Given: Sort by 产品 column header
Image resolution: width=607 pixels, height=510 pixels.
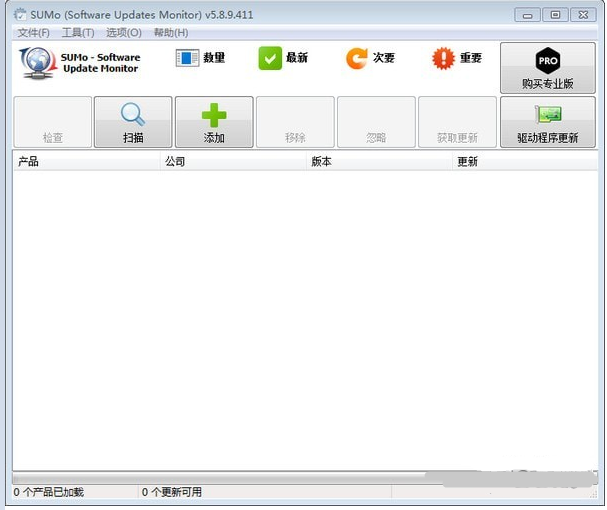Looking at the screenshot, I should point(86,161).
